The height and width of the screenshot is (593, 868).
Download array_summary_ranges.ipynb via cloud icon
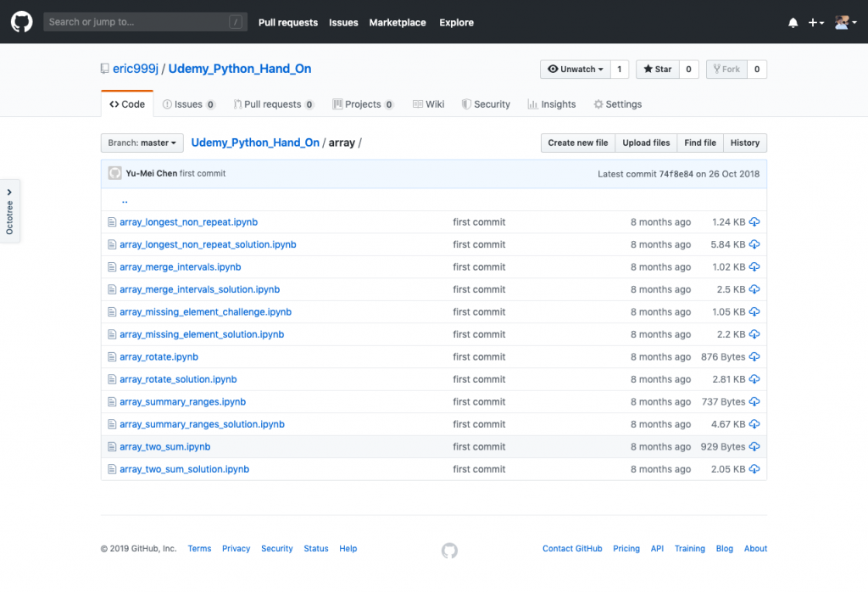click(754, 401)
